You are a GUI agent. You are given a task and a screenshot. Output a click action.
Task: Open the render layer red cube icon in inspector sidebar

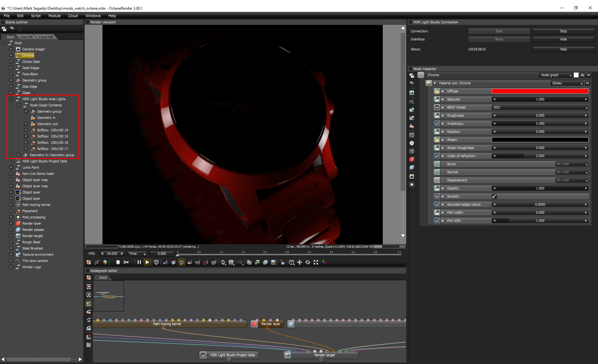click(x=412, y=159)
